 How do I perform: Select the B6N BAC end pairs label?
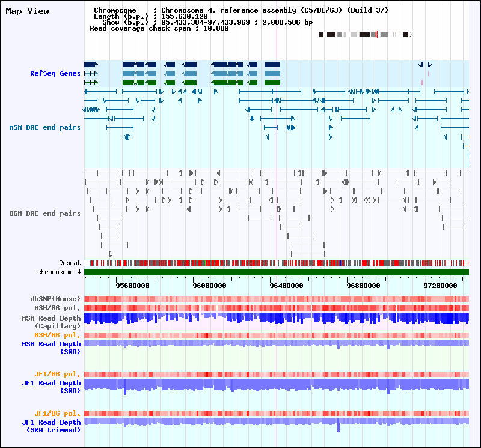click(44, 213)
